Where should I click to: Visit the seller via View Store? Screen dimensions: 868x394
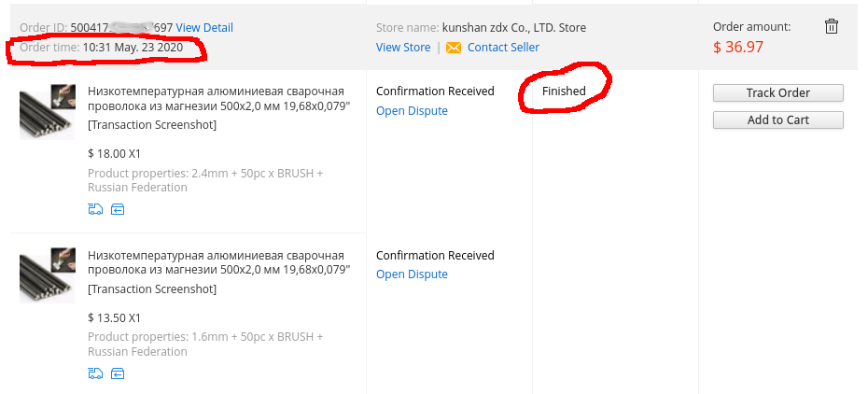tap(403, 48)
